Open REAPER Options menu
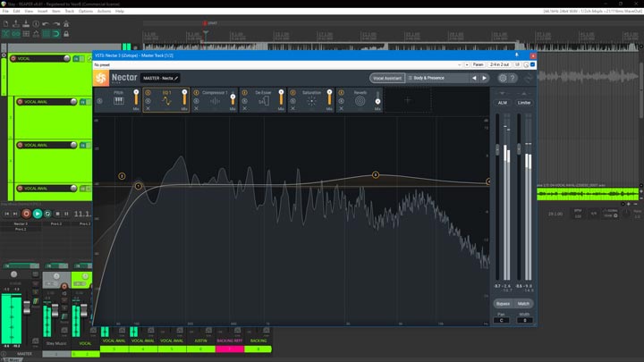 86,11
